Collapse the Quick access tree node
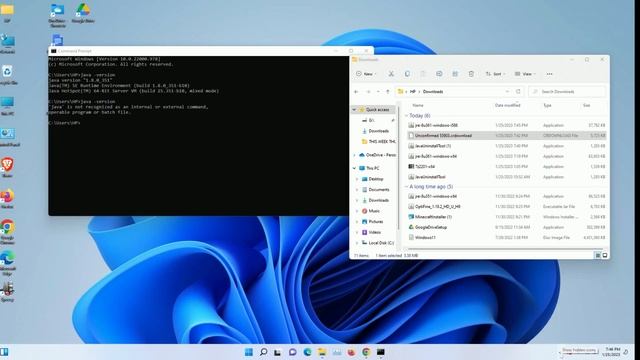 (x=354, y=110)
